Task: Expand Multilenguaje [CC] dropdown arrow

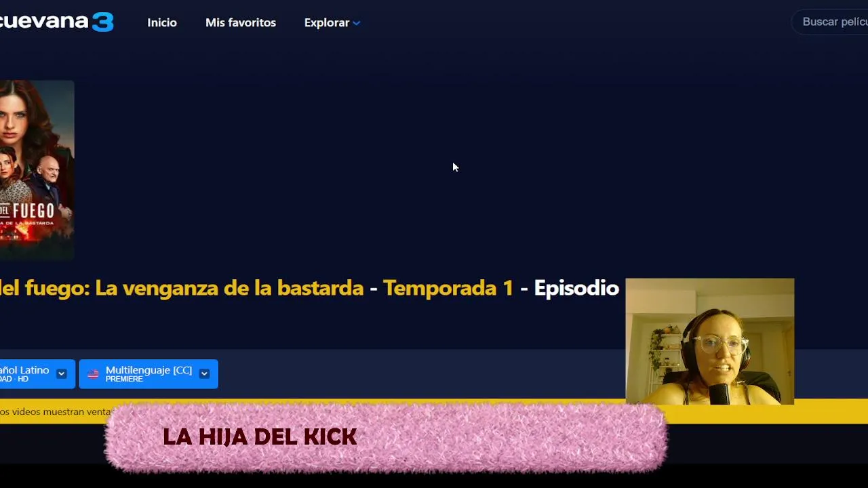Action: pos(204,373)
